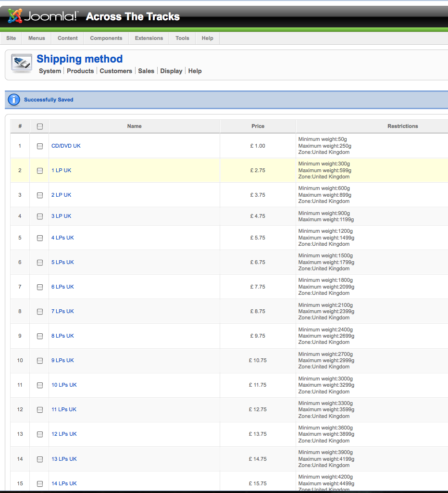Open the Extensions menu
The height and width of the screenshot is (493, 448).
tap(149, 38)
